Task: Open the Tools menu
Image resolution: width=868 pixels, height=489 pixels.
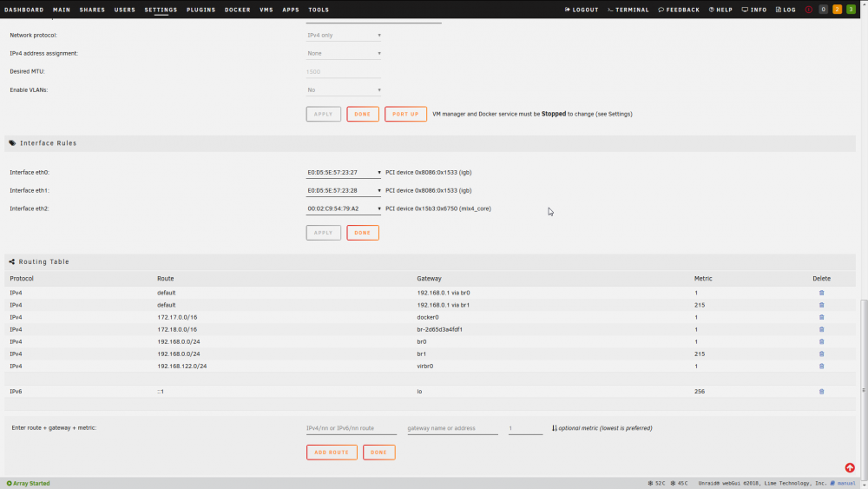Action: click(x=319, y=10)
